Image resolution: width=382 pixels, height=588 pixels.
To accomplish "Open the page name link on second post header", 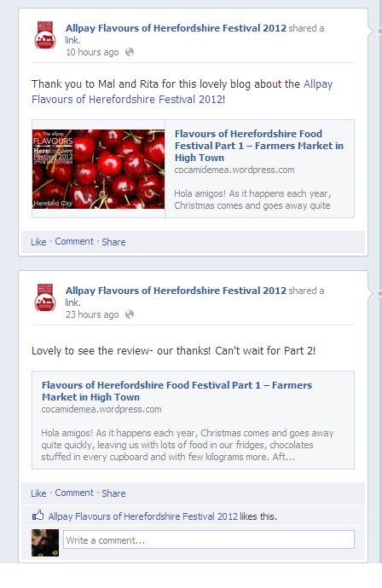I will coord(176,291).
